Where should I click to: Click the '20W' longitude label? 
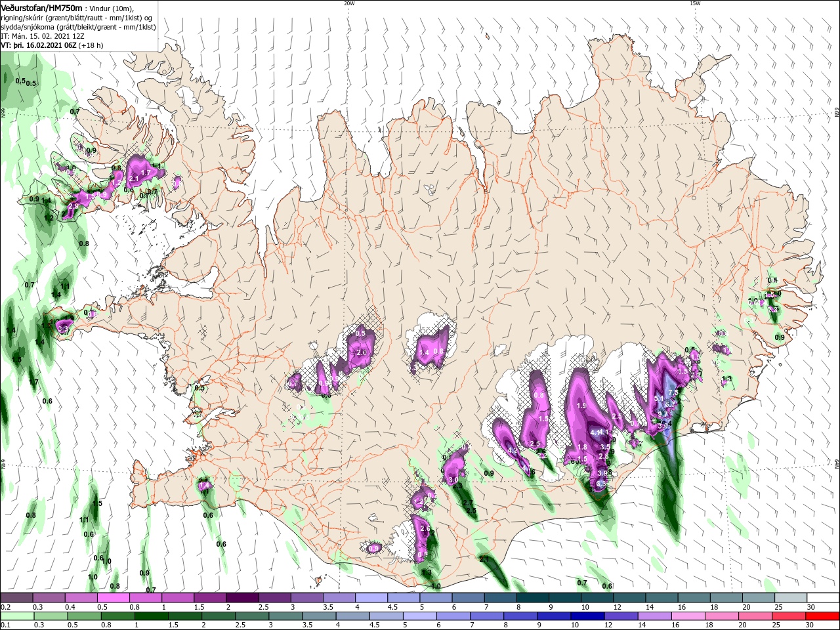click(349, 3)
